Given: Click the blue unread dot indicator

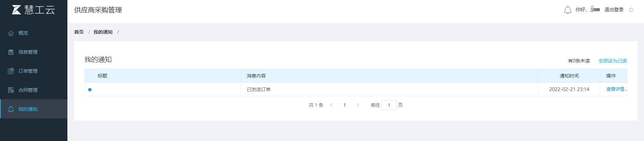Looking at the screenshot, I should pos(90,90).
